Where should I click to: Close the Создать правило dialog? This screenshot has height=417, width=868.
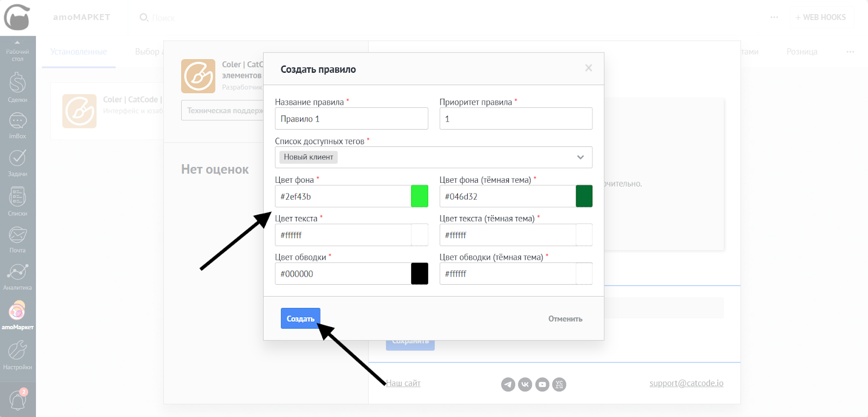pos(588,68)
